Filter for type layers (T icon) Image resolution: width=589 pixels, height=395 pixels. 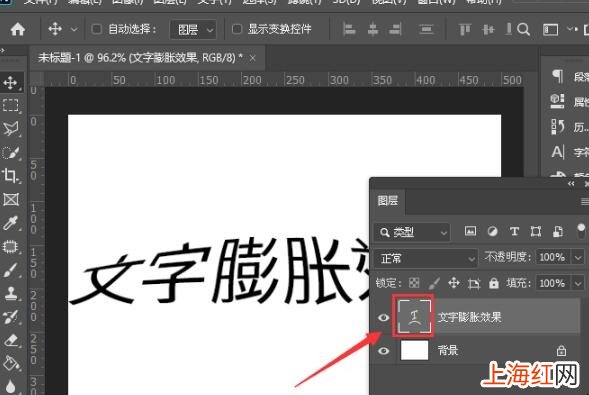coord(514,231)
